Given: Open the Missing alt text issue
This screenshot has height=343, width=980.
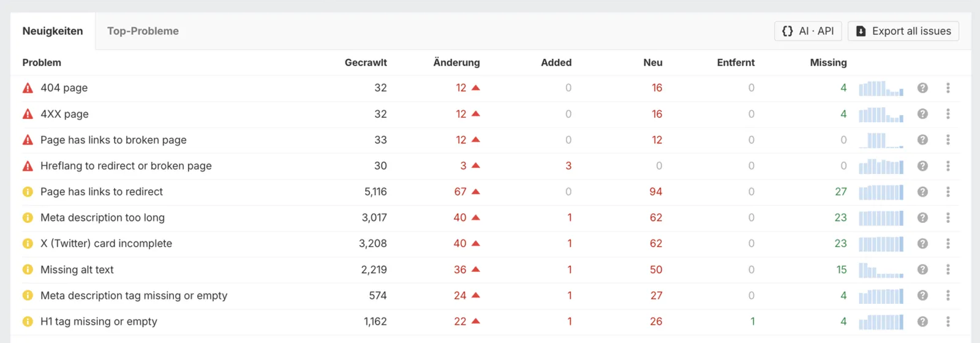Looking at the screenshot, I should point(77,269).
